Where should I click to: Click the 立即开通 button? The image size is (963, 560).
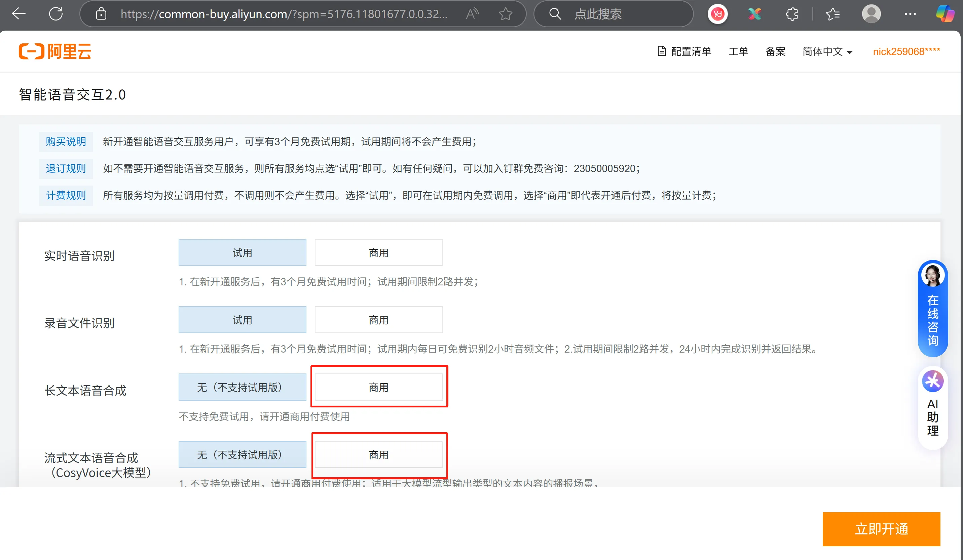coord(881,529)
